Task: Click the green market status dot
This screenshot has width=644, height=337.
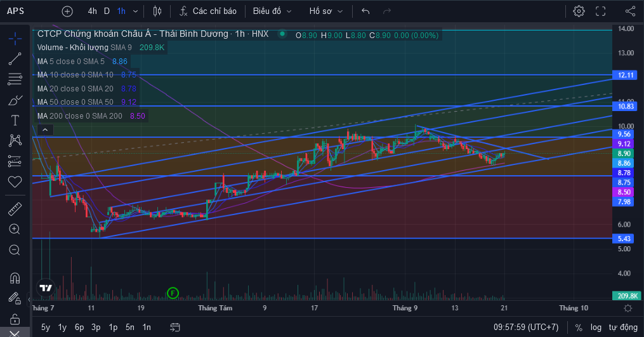Action: pos(282,34)
